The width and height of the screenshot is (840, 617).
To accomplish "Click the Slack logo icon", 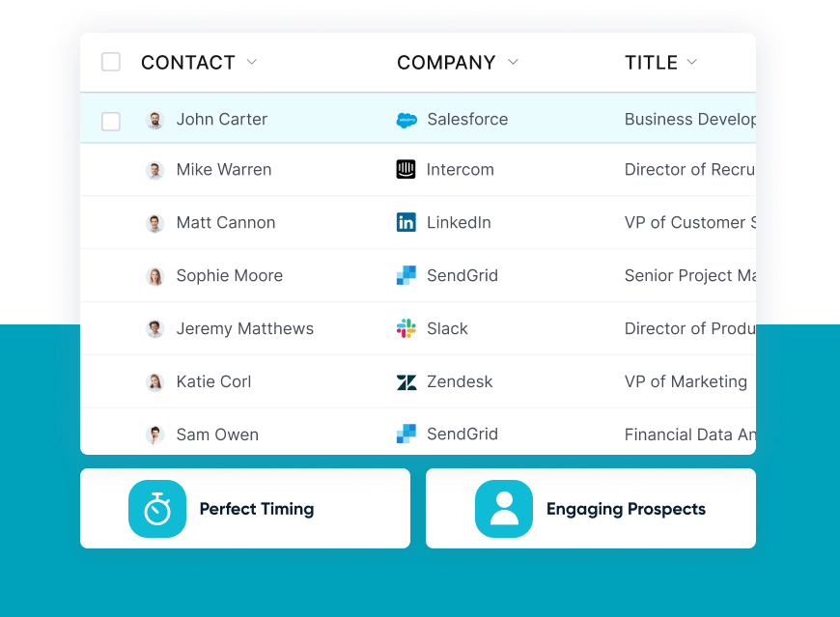I will pos(406,328).
